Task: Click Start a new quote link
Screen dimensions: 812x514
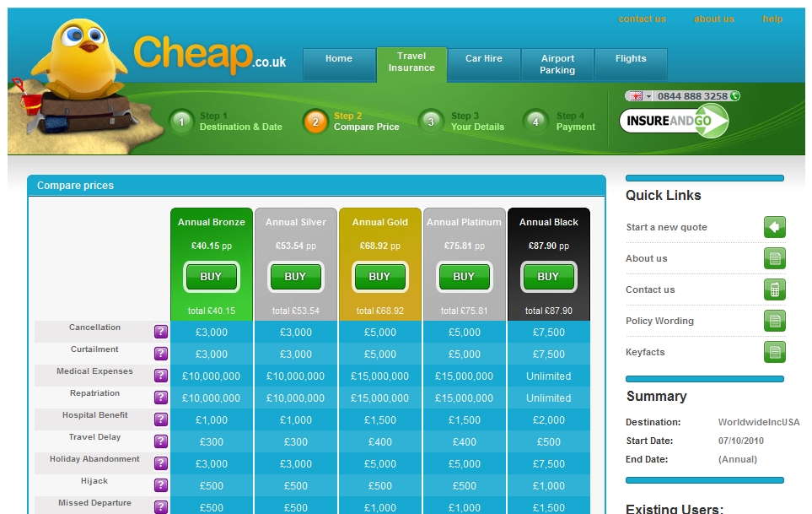Action: click(666, 227)
